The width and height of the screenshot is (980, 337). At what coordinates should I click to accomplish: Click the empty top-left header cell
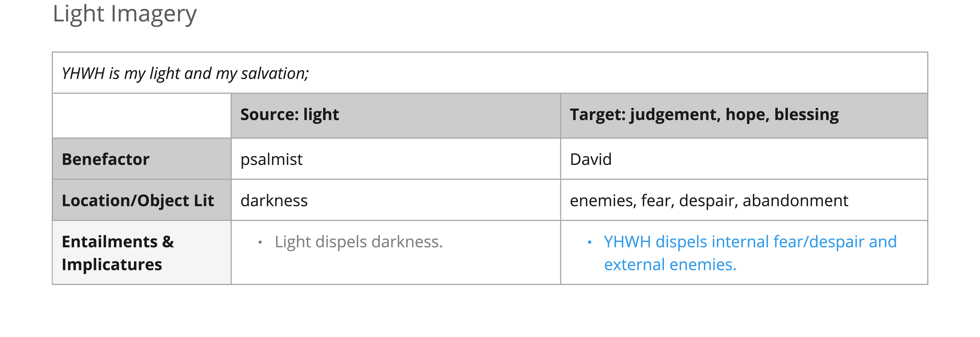pos(142,115)
